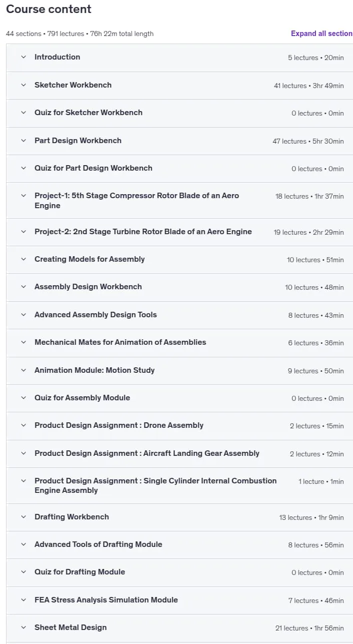Select Quiz for Assembly Module section
Screen dimensions: 353x644
point(82,398)
